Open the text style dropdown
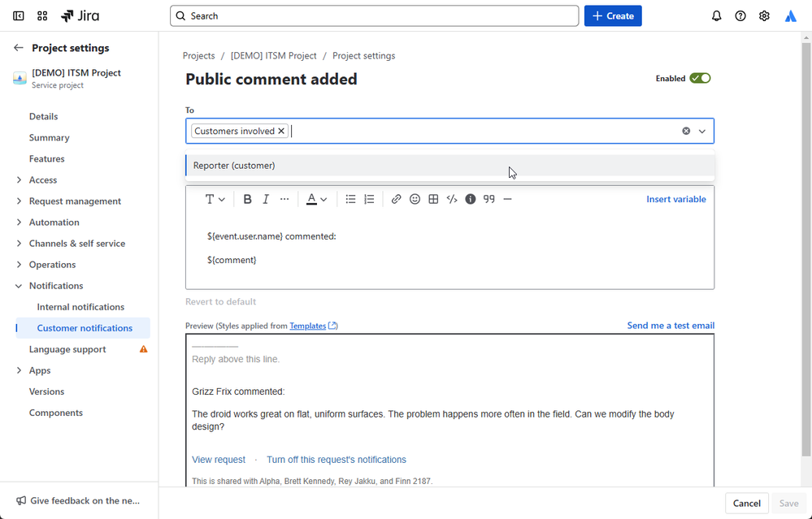812x519 pixels. coord(215,199)
